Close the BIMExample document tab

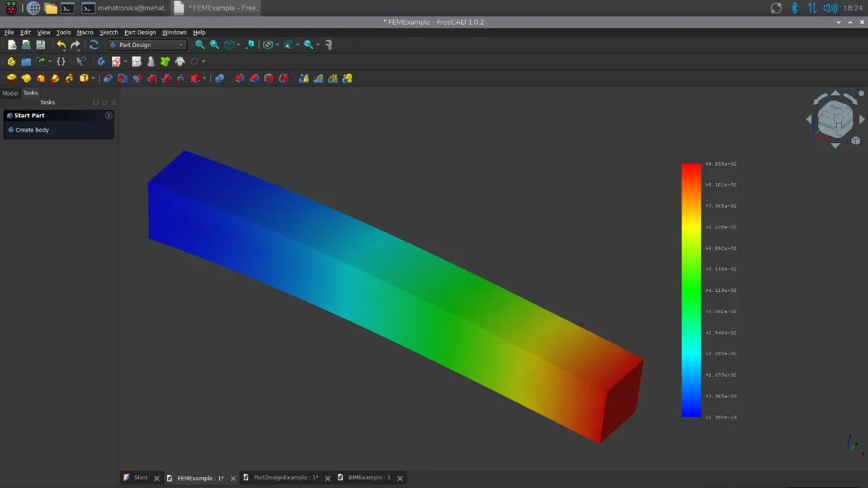[400, 479]
